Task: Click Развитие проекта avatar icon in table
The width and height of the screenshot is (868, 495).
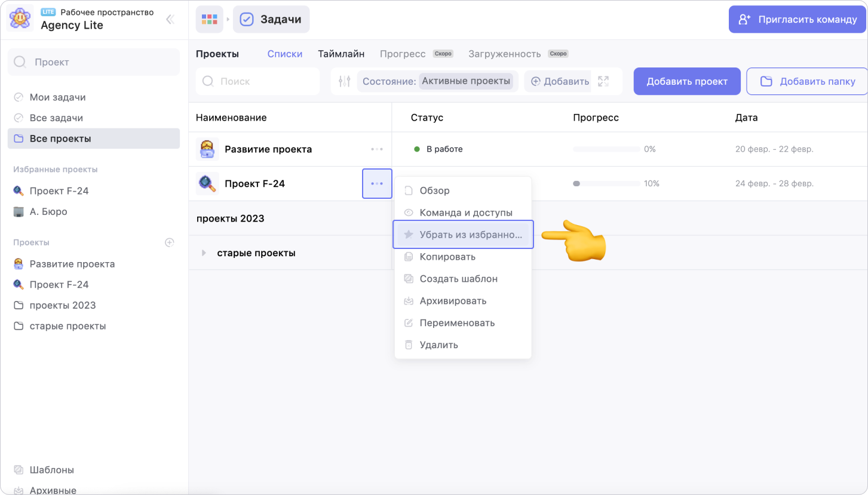Action: click(207, 149)
